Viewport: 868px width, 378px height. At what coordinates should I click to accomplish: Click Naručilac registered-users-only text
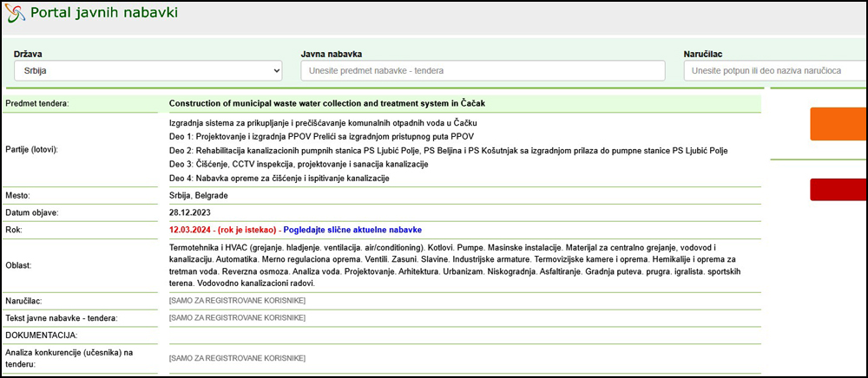coord(238,301)
